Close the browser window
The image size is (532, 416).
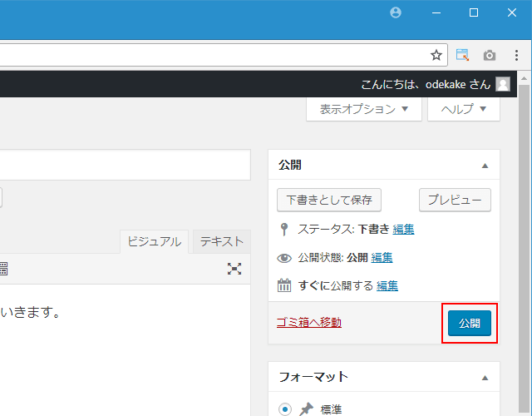click(512, 12)
